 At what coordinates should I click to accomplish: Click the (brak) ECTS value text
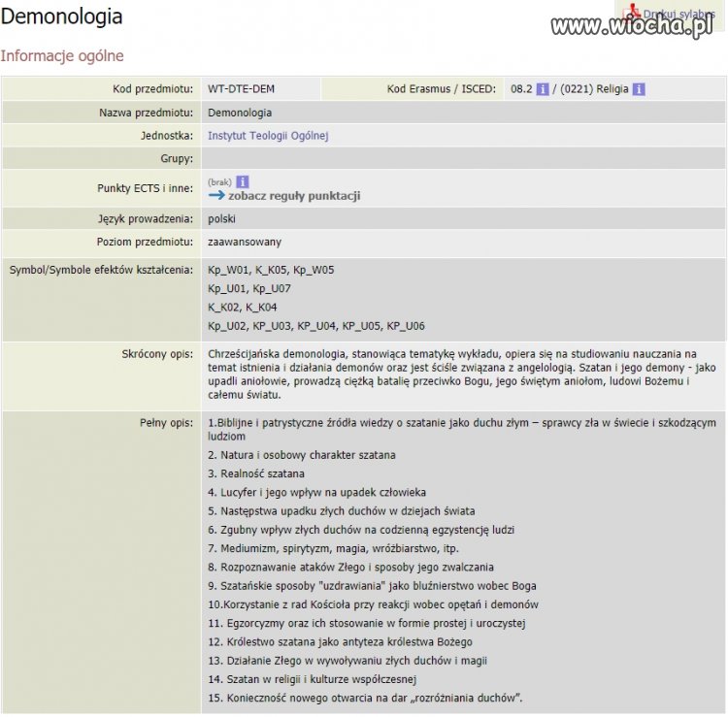pos(219,182)
